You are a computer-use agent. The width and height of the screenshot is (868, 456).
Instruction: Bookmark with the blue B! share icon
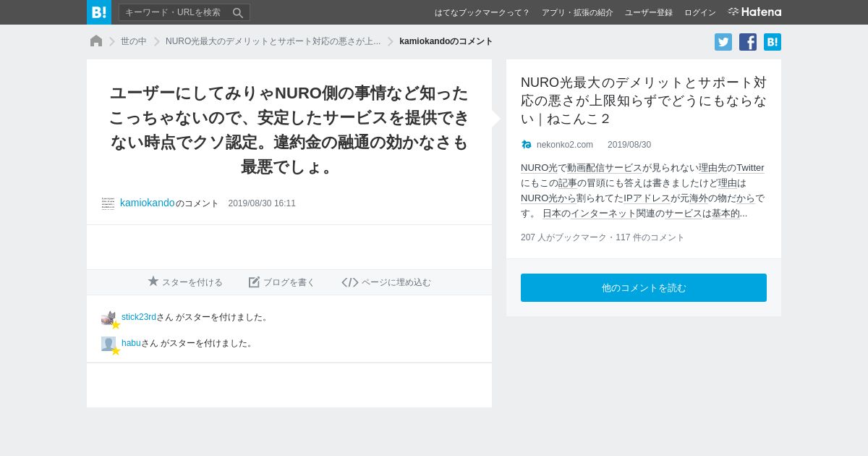click(773, 42)
